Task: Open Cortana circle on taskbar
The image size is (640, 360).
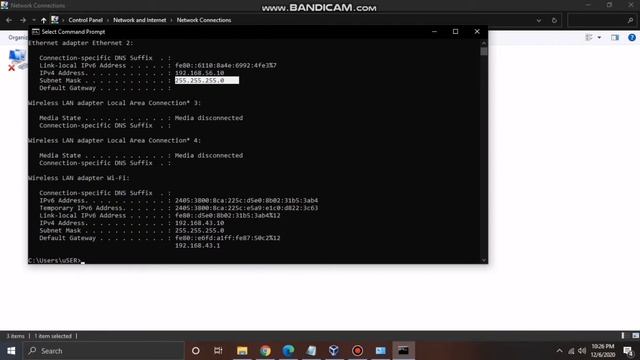Action: (x=196, y=351)
